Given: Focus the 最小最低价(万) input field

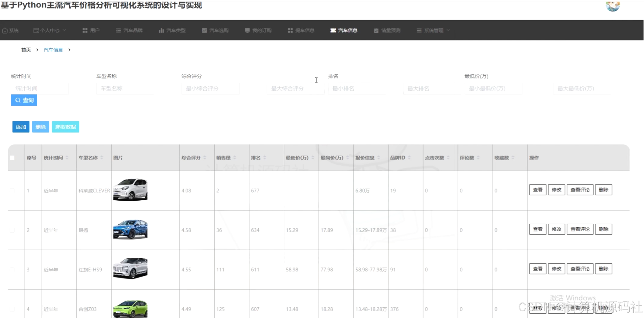Looking at the screenshot, I should click(x=493, y=89).
